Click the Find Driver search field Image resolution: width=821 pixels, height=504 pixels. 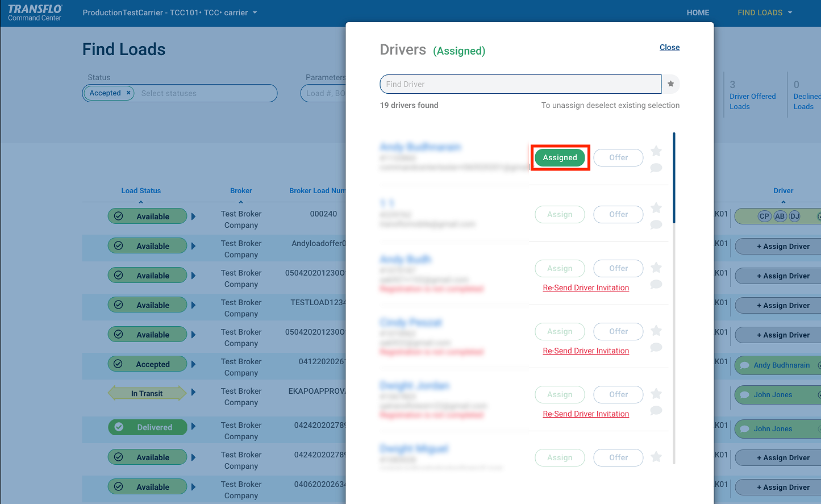pyautogui.click(x=520, y=84)
